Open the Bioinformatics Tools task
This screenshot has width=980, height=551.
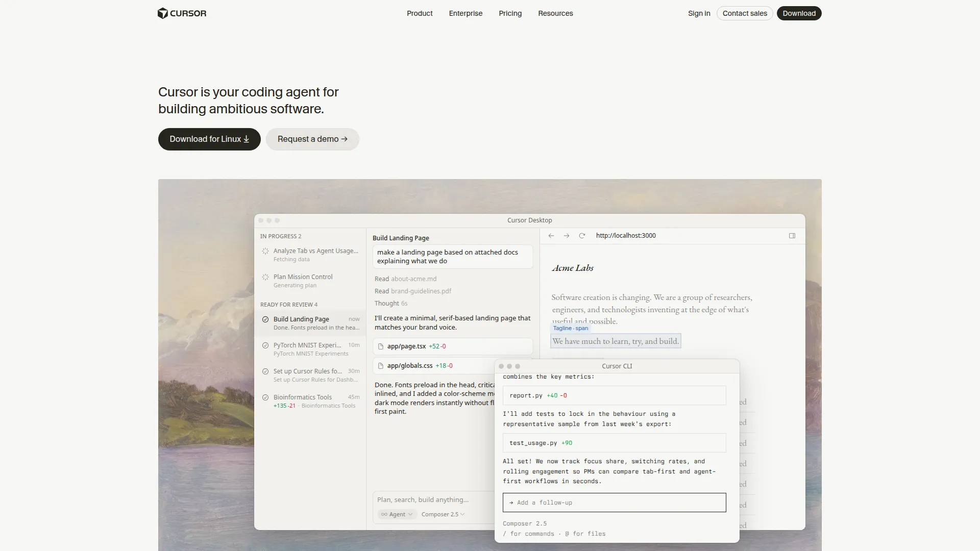310,401
